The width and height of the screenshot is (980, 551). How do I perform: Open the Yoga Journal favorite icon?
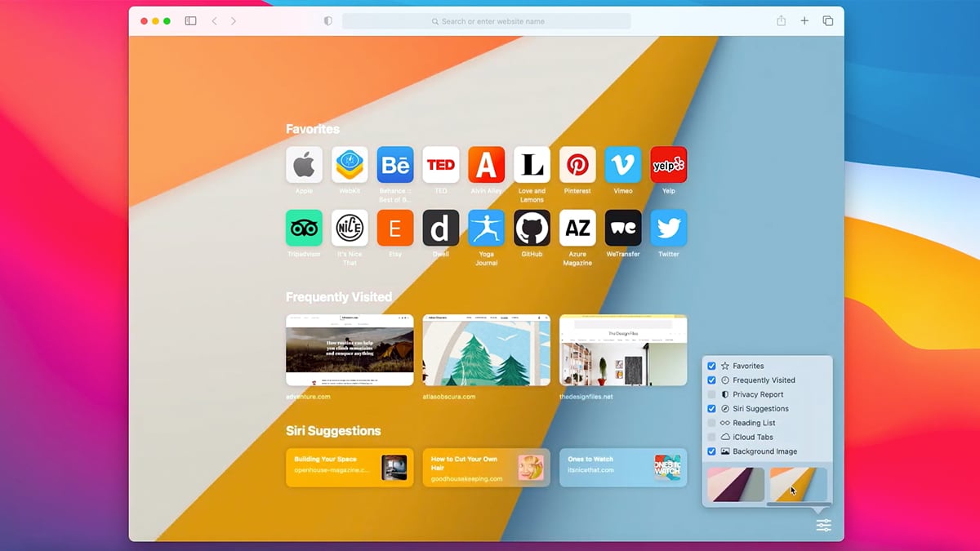coord(486,228)
